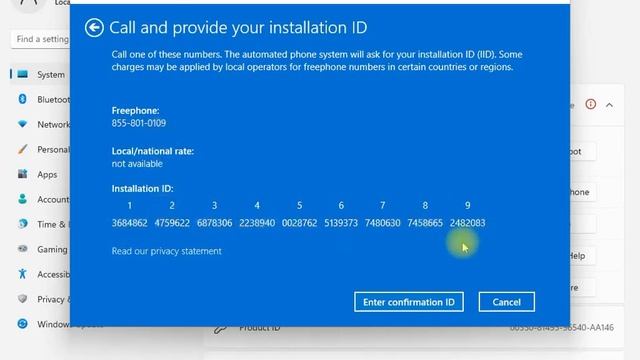Click installation ID block 4759622
This screenshot has width=640, height=360.
(172, 223)
